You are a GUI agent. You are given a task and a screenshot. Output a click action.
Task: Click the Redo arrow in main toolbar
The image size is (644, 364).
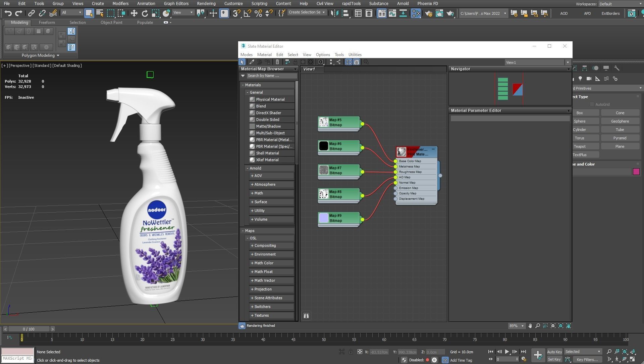(19, 13)
